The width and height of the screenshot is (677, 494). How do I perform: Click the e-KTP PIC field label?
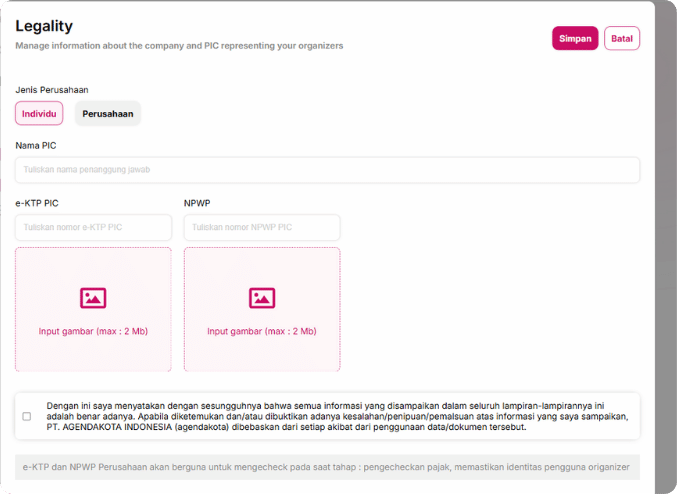click(x=37, y=203)
